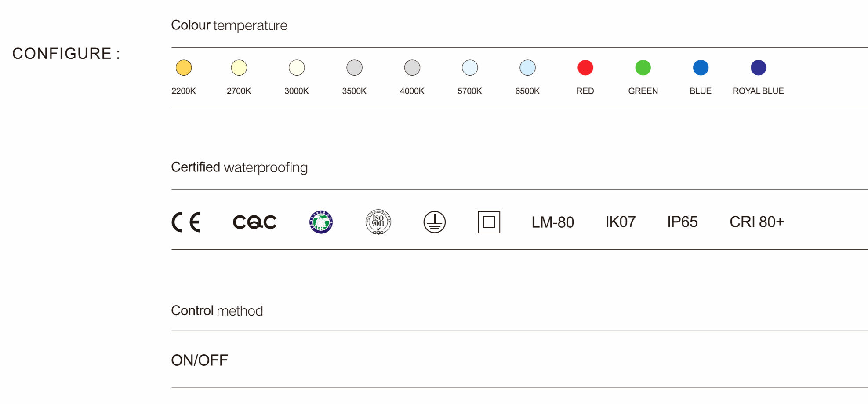Select the RED colour swatch
Viewport: 868px width, 404px height.
tap(585, 68)
